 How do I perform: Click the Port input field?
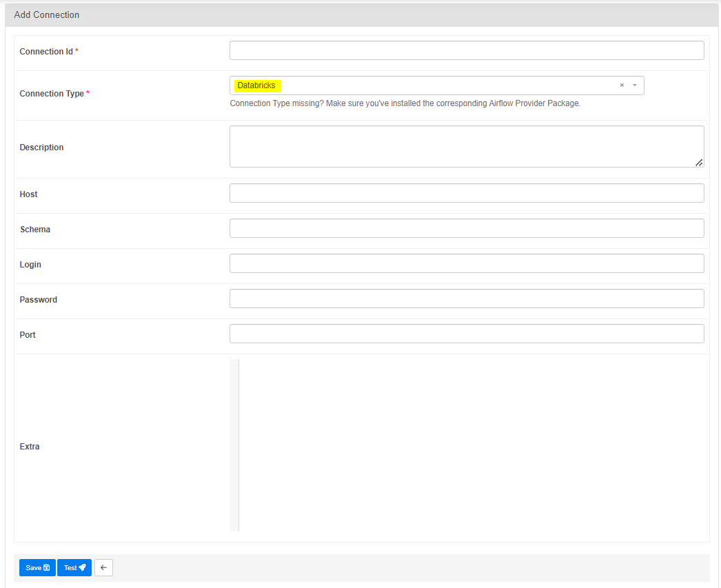[x=466, y=333]
